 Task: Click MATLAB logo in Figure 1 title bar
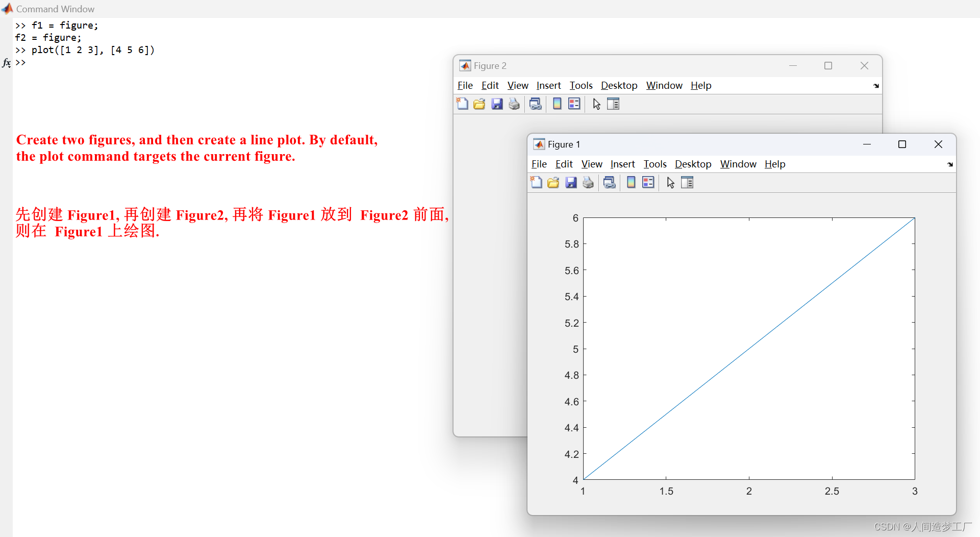[x=539, y=144]
